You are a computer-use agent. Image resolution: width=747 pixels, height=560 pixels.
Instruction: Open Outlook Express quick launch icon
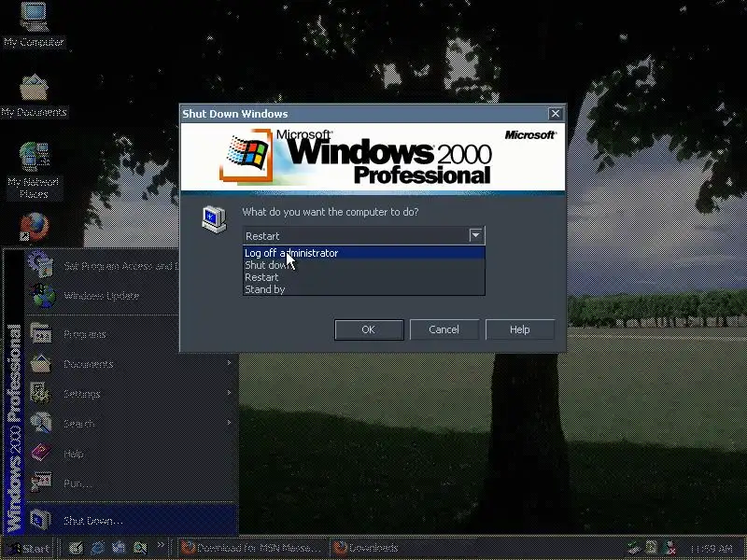coord(119,548)
